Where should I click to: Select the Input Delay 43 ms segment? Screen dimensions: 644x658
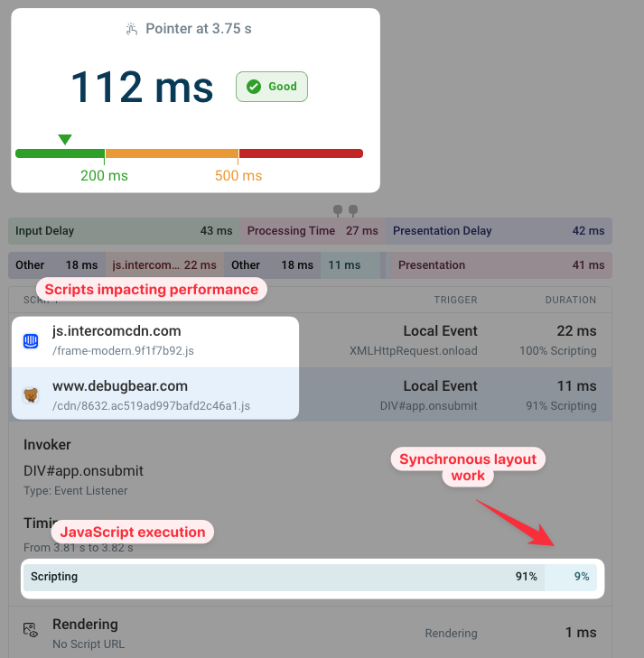(x=124, y=231)
